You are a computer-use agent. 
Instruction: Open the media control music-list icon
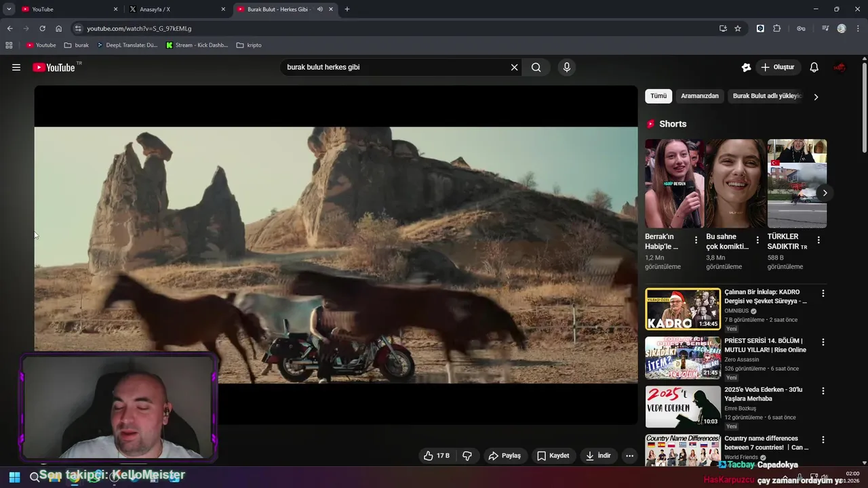pyautogui.click(x=825, y=28)
